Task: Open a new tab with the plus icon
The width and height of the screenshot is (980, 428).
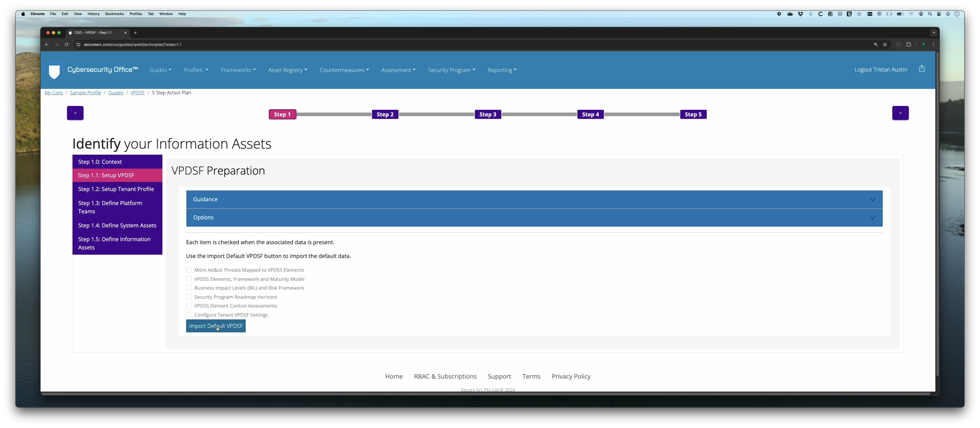Action: 135,33
